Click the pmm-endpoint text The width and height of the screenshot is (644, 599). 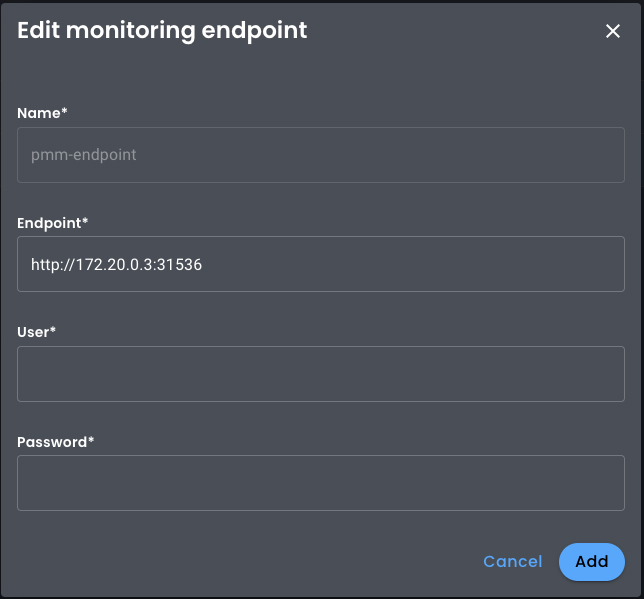[84, 155]
